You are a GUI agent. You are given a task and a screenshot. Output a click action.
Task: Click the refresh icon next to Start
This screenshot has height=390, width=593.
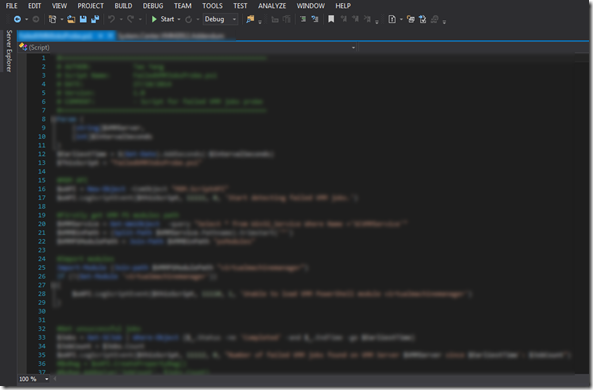click(188, 19)
